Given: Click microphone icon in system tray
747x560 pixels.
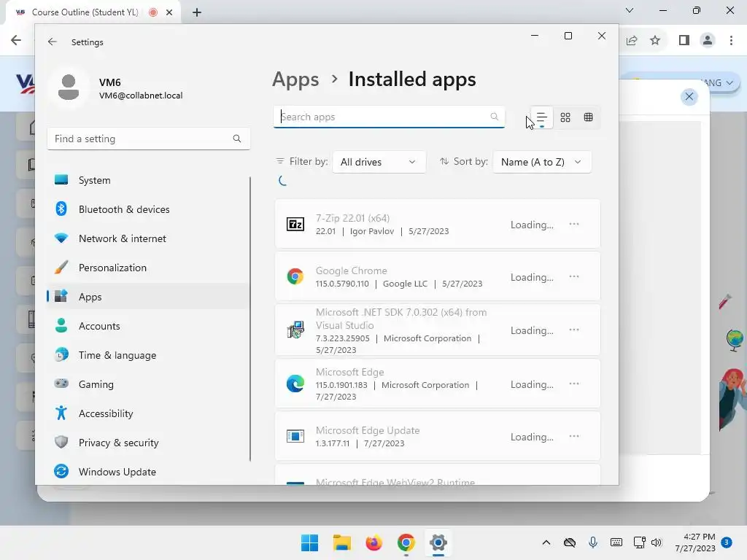Looking at the screenshot, I should coord(592,542).
